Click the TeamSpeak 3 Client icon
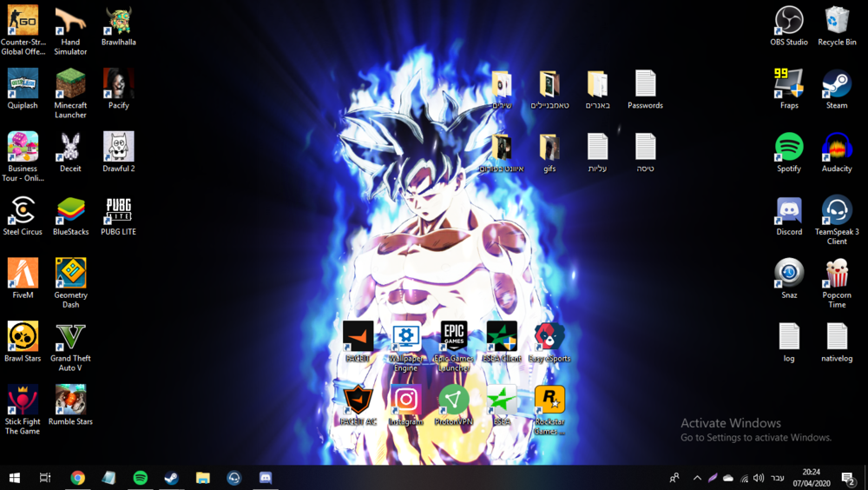 [837, 211]
